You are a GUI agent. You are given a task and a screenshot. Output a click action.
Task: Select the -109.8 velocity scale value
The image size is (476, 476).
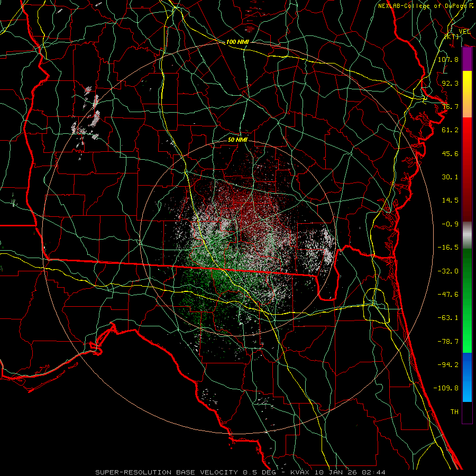coord(446,388)
